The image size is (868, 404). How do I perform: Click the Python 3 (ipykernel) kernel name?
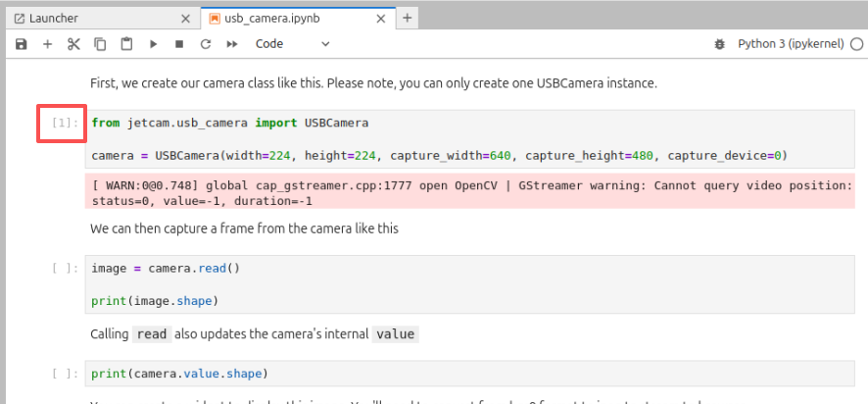[x=791, y=44]
